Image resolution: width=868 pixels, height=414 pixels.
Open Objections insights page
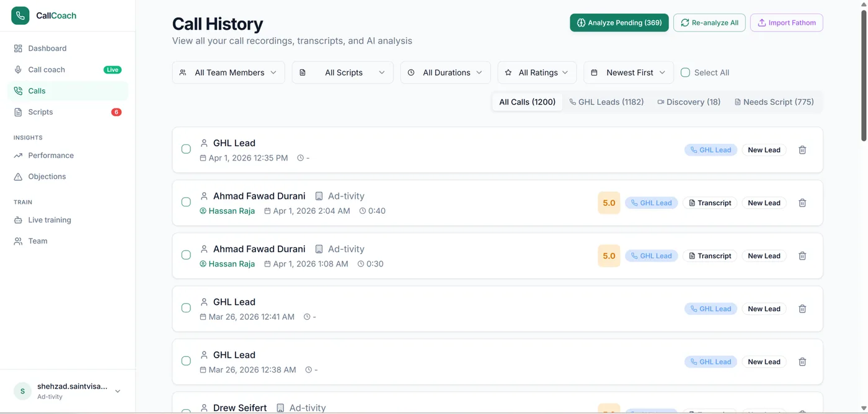click(x=68, y=177)
